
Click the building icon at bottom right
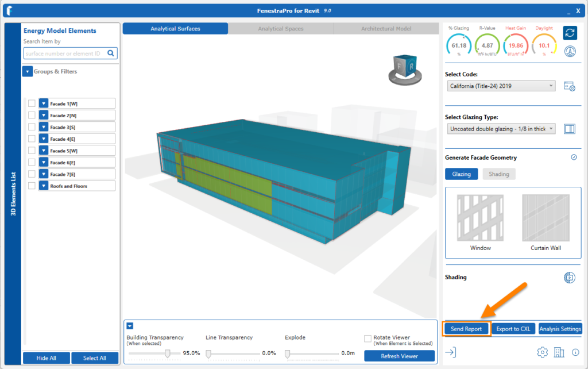pyautogui.click(x=559, y=352)
